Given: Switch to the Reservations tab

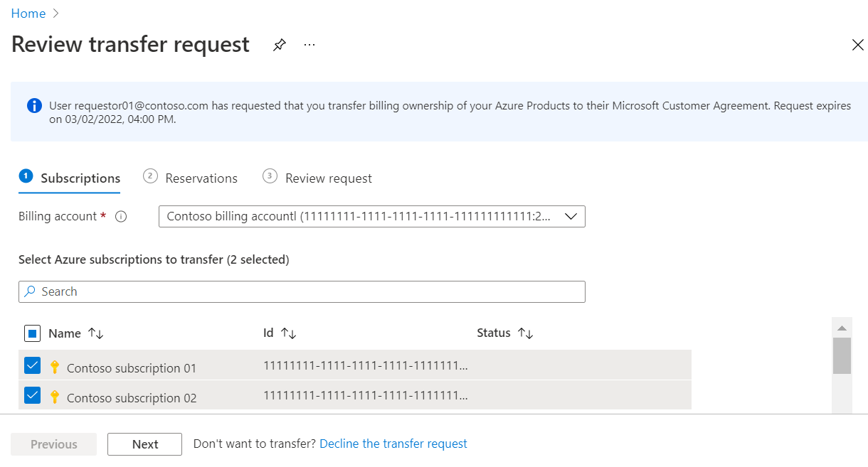Looking at the screenshot, I should pyautogui.click(x=191, y=178).
